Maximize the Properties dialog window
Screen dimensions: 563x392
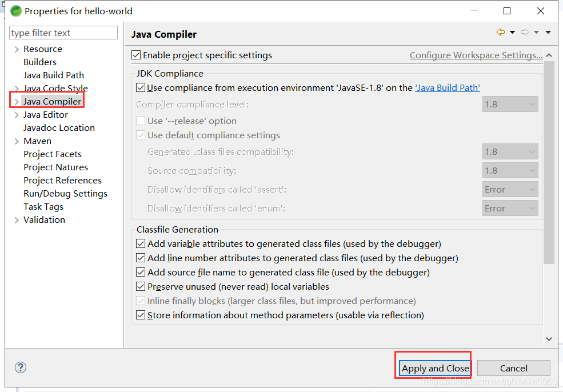click(507, 11)
